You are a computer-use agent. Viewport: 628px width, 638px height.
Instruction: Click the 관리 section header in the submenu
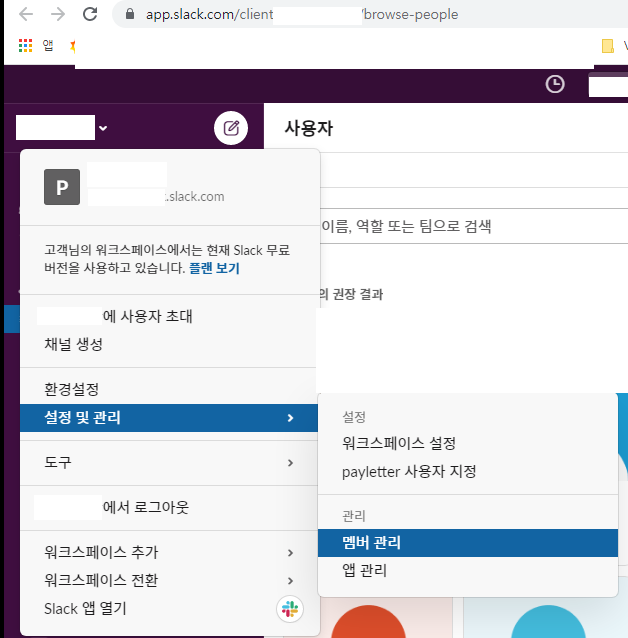[354, 516]
